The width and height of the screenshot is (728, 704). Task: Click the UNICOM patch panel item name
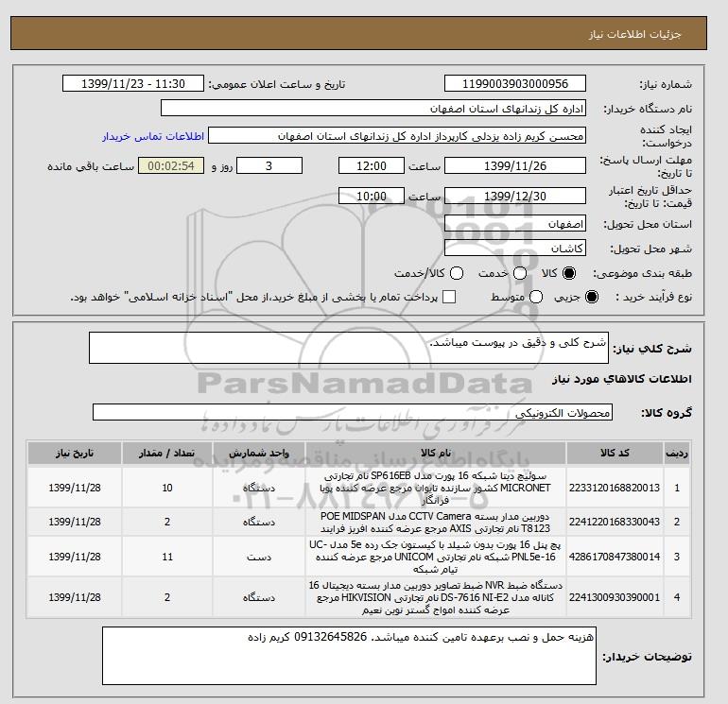click(436, 557)
